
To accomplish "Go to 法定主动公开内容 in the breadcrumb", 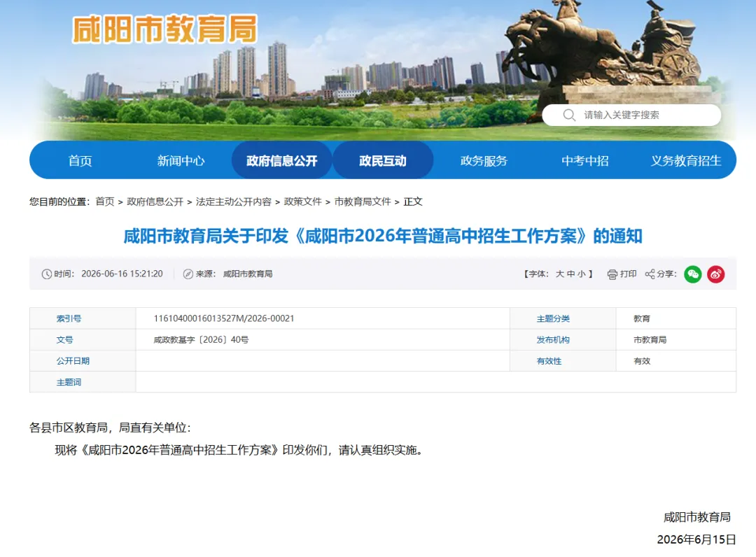I will [x=233, y=202].
